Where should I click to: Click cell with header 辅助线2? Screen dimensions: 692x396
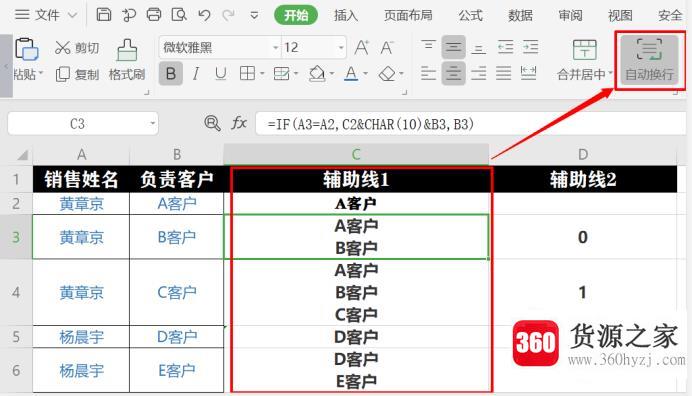[583, 179]
